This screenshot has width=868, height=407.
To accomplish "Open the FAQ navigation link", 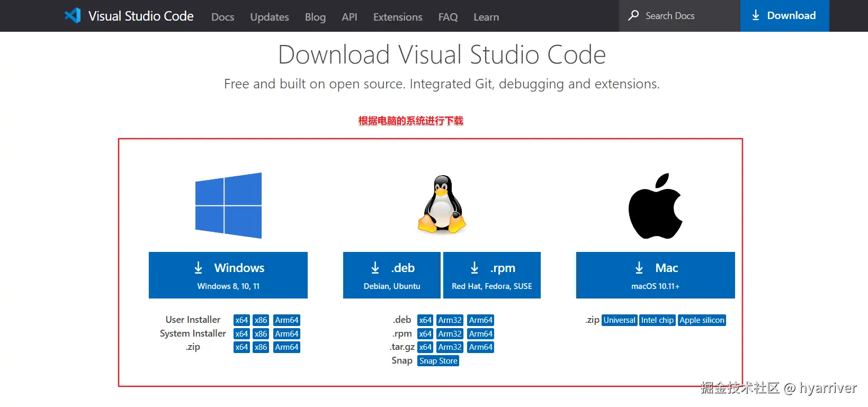I will point(448,17).
